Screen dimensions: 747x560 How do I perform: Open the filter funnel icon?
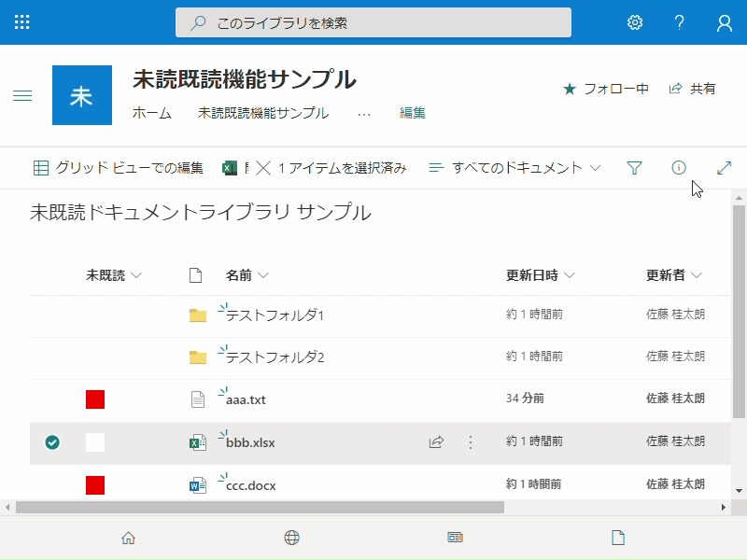(x=634, y=168)
